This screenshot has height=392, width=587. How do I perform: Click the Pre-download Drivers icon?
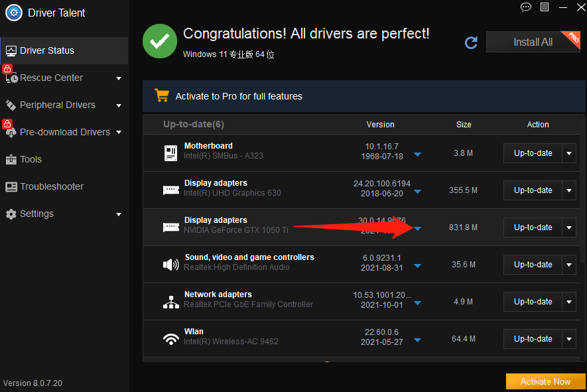click(x=11, y=132)
